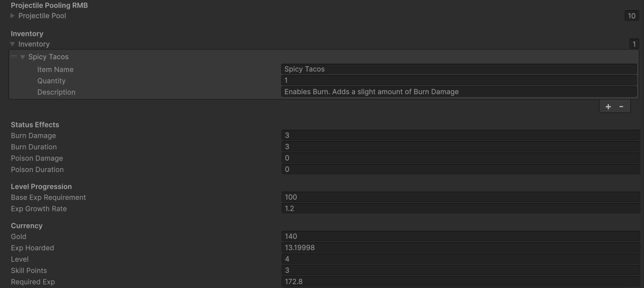644x288 pixels.
Task: Click the Quantity value field
Action: [x=458, y=80]
